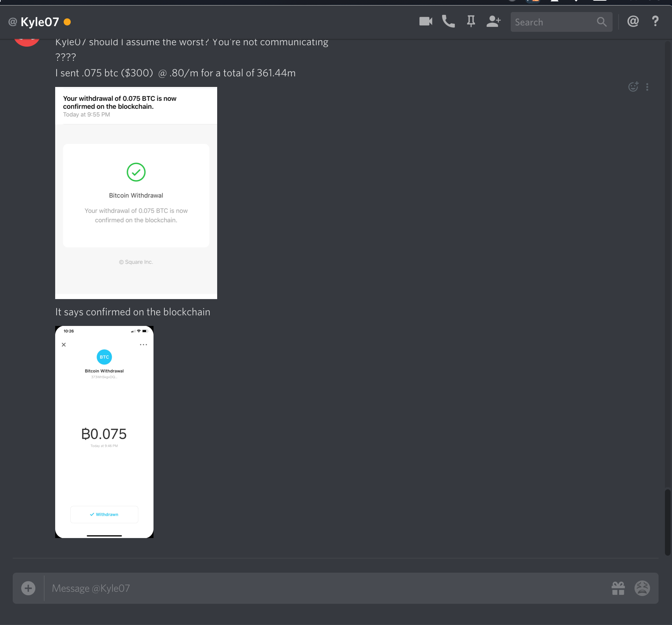Open the emoji picker
Image resolution: width=672 pixels, height=625 pixels.
point(642,588)
